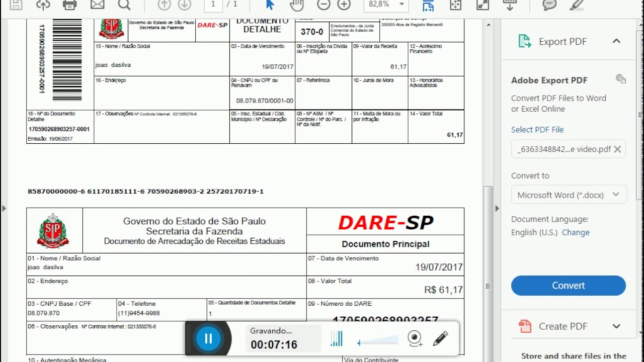Click the CNPJ value 08.079.870/0001-00
This screenshot has width=644, height=362.
(x=265, y=101)
